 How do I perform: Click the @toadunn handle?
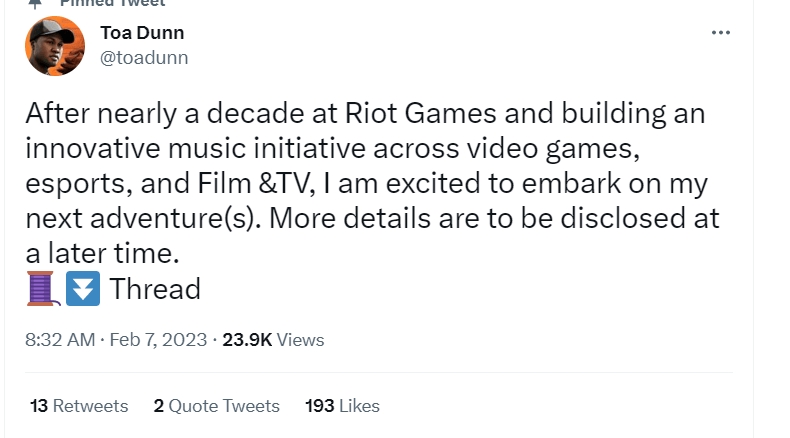click(x=144, y=58)
